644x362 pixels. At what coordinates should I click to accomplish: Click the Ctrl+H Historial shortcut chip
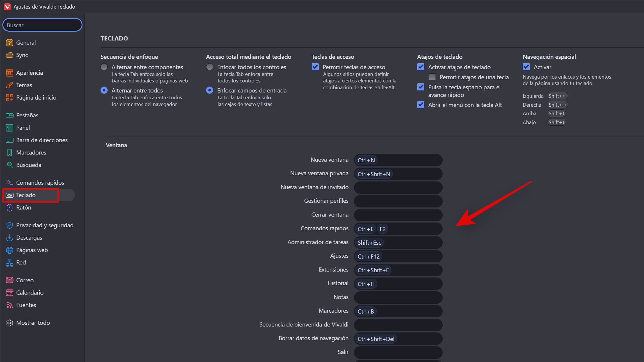[366, 284]
